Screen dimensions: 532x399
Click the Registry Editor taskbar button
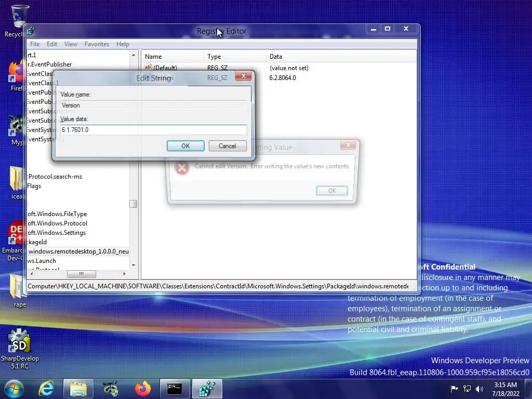point(207,389)
